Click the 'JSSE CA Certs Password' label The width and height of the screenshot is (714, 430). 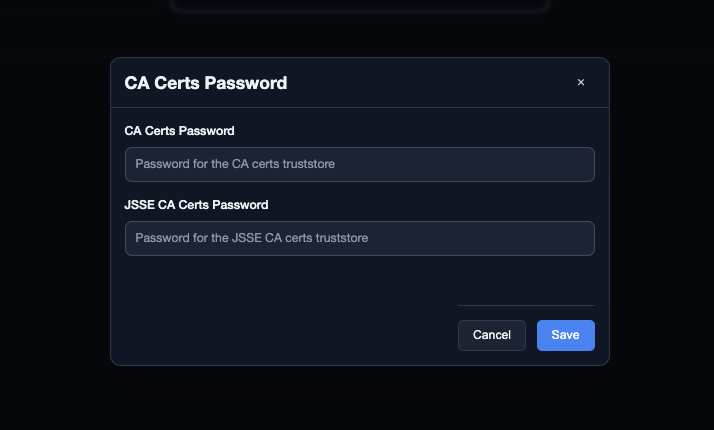click(196, 205)
